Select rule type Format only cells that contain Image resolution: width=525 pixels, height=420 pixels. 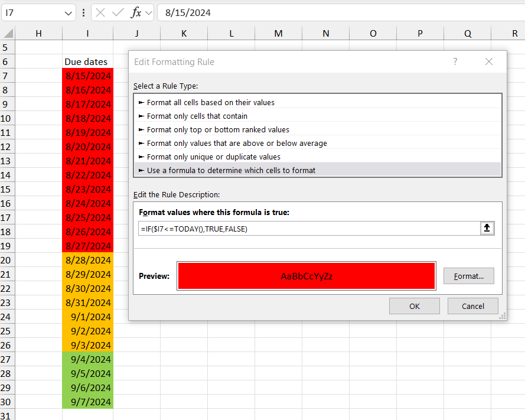tap(318, 116)
